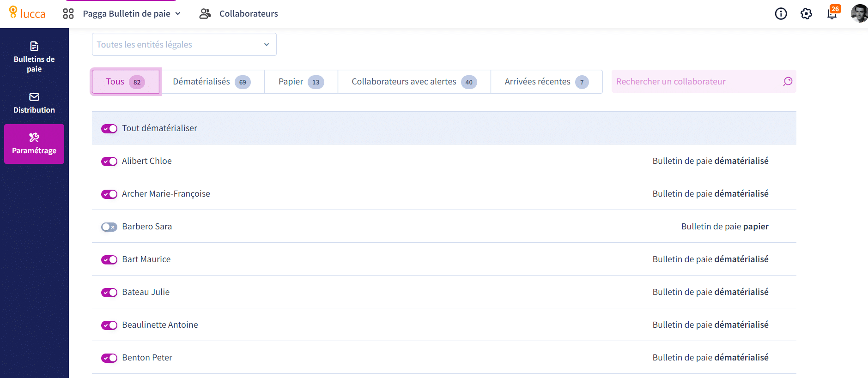
Task: Click the Lucca logo
Action: [x=27, y=13]
